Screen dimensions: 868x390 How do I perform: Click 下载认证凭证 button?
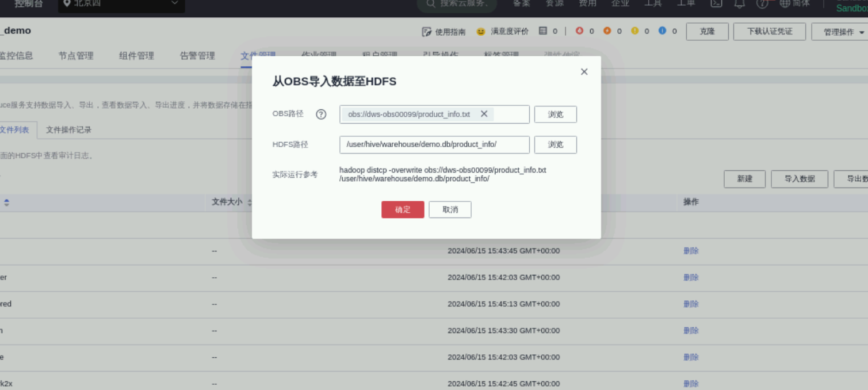coord(770,32)
